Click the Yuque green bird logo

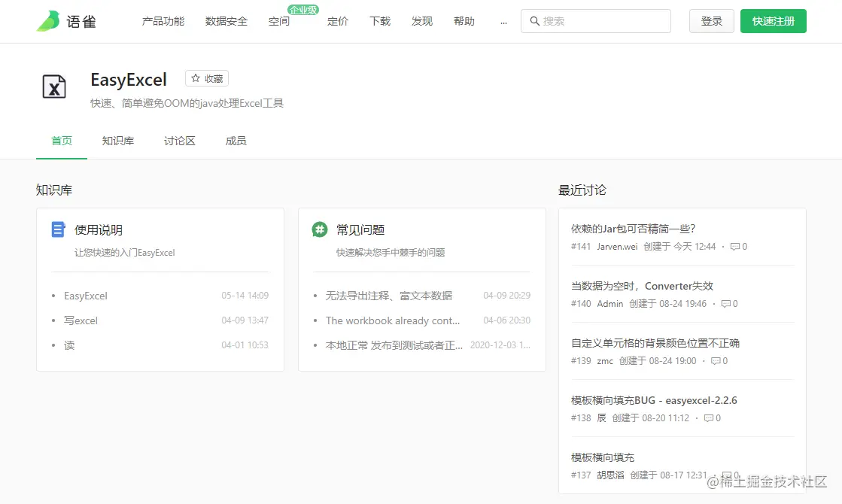(48, 21)
